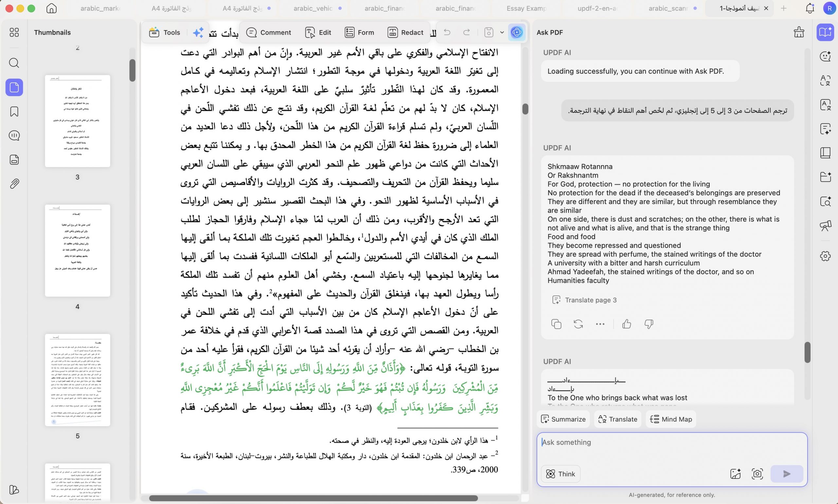Click the Translate quick action button

(617, 419)
